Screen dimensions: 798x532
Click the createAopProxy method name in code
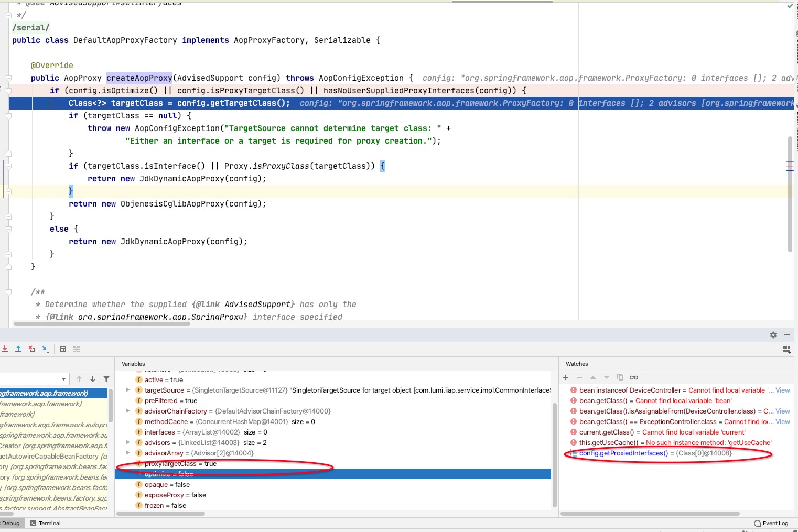(139, 78)
